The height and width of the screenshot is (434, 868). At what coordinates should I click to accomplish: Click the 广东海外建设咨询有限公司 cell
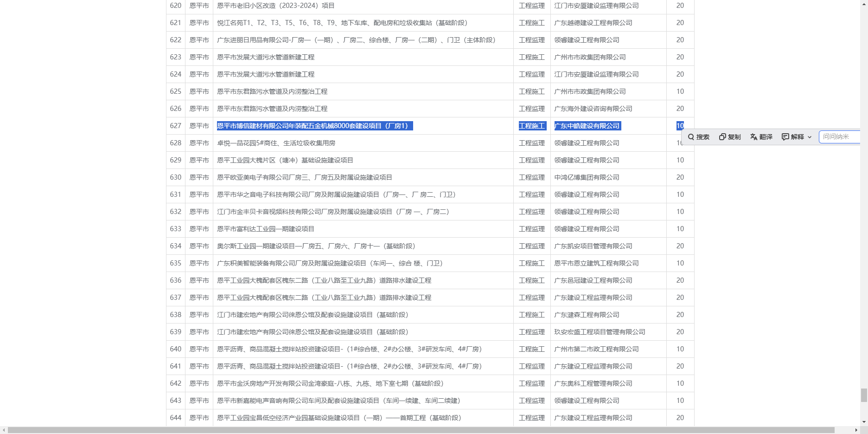coord(593,109)
